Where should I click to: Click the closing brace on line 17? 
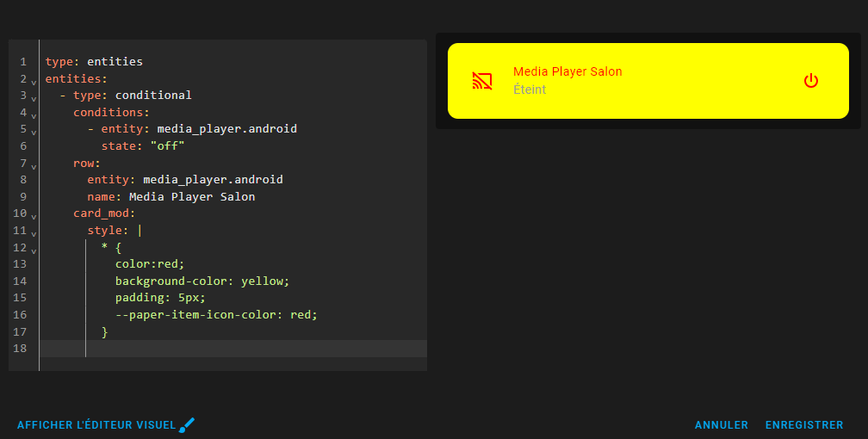(x=105, y=331)
